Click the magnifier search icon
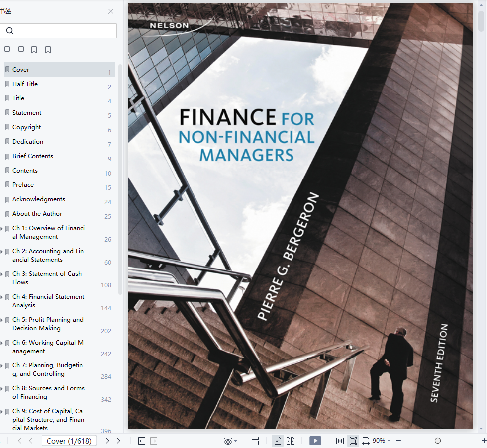 pos(10,31)
